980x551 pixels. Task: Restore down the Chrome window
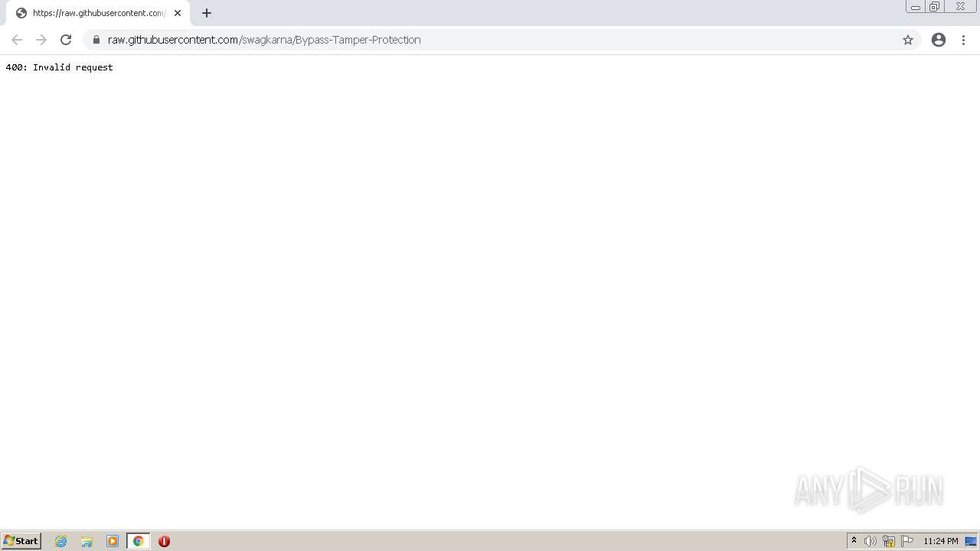pos(935,7)
